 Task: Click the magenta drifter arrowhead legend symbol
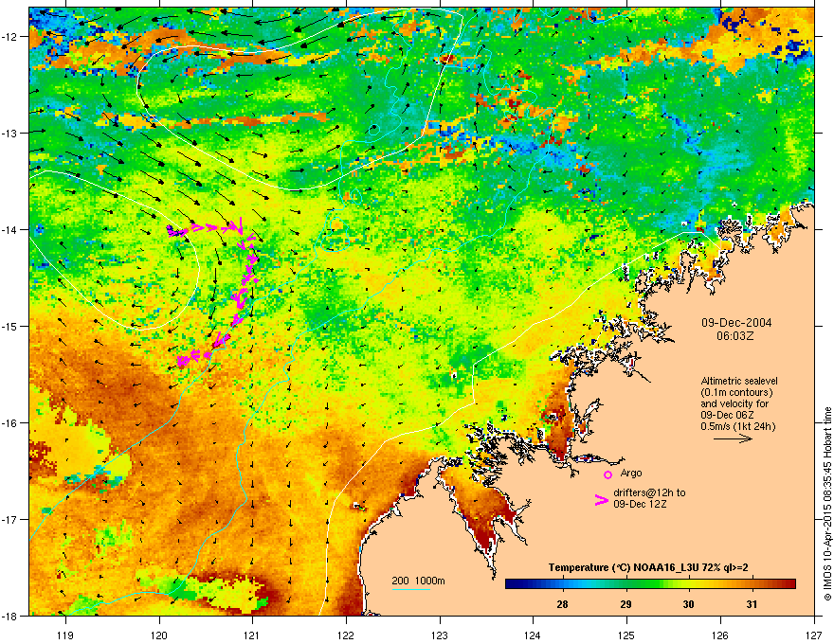[601, 500]
